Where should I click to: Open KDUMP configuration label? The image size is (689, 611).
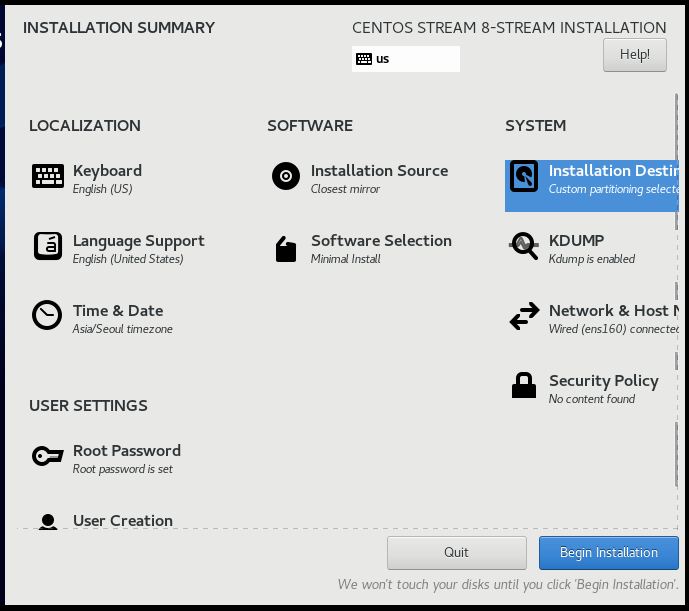point(577,240)
